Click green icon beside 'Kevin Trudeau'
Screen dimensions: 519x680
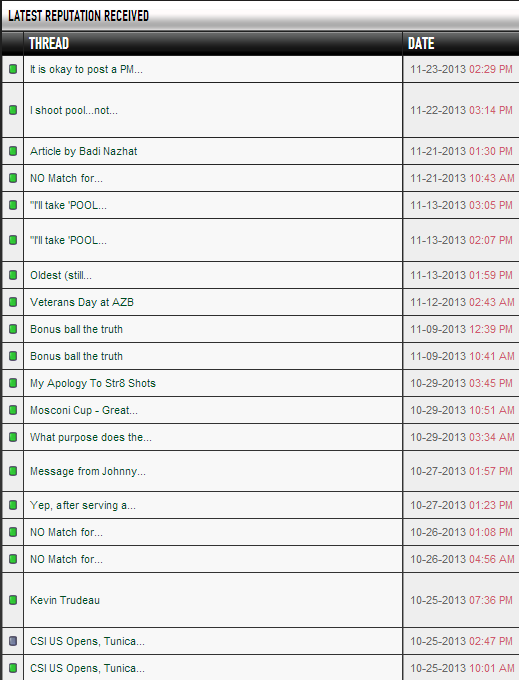[x=13, y=600]
